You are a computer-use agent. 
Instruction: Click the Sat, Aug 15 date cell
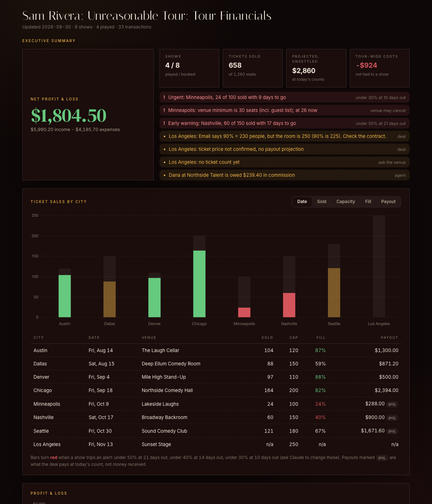click(x=102, y=364)
